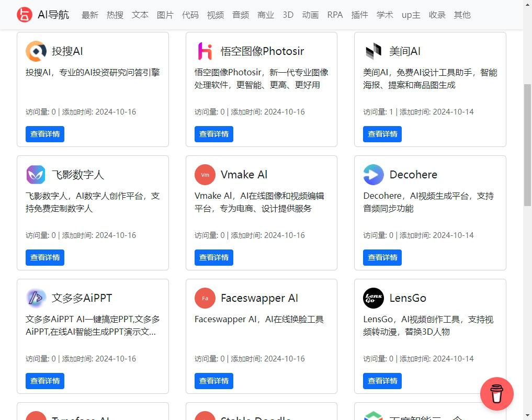Click the Decohere description text

click(428, 202)
